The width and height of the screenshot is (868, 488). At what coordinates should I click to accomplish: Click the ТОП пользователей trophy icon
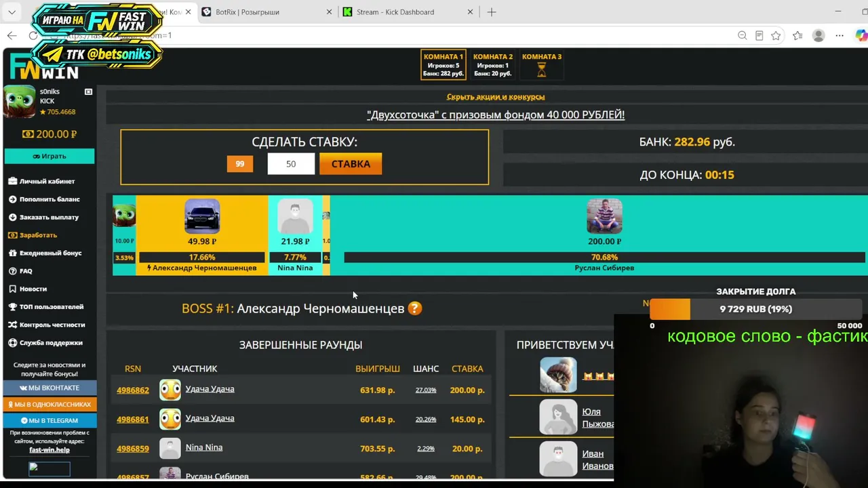tap(13, 307)
